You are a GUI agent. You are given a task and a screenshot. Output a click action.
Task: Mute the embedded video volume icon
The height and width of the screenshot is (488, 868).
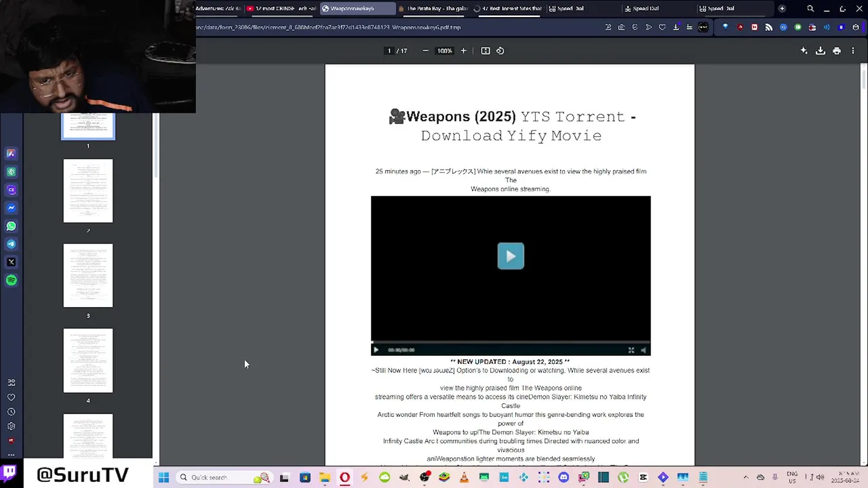pyautogui.click(x=644, y=350)
